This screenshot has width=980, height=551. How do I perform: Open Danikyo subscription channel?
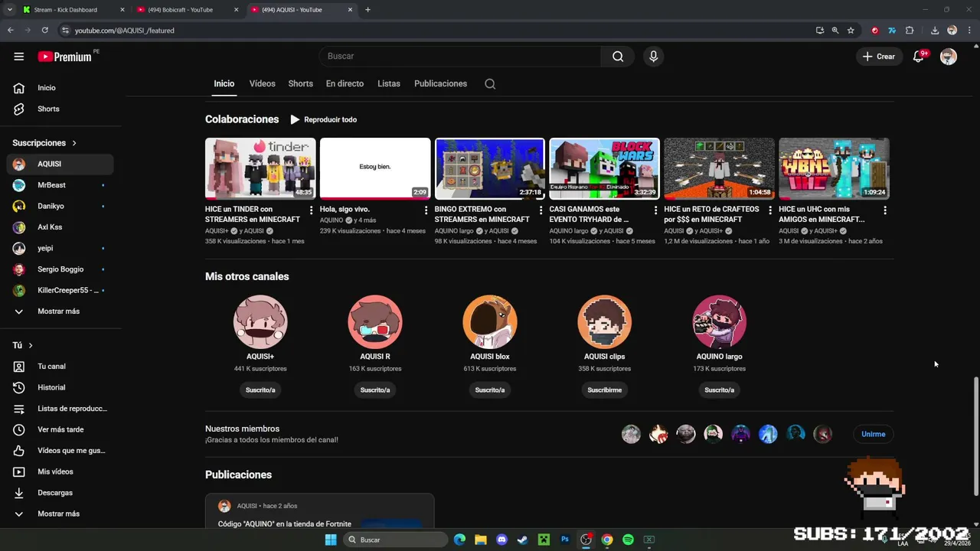(x=61, y=206)
